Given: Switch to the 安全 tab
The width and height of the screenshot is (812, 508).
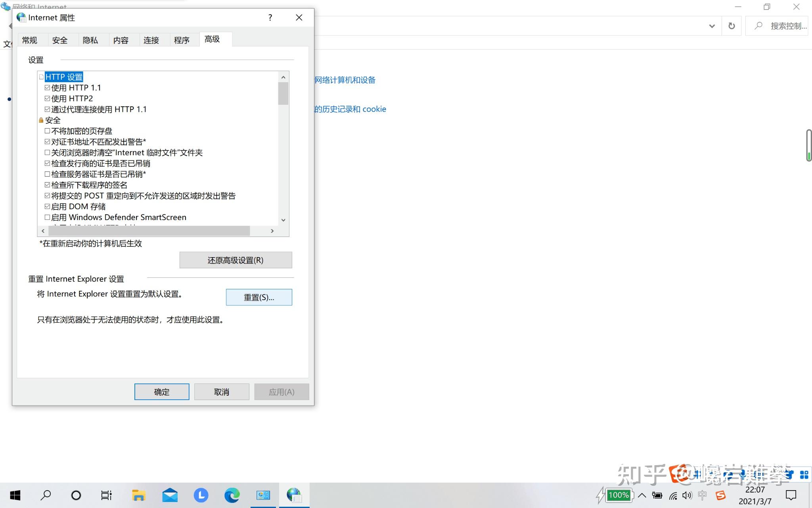Looking at the screenshot, I should coord(60,40).
